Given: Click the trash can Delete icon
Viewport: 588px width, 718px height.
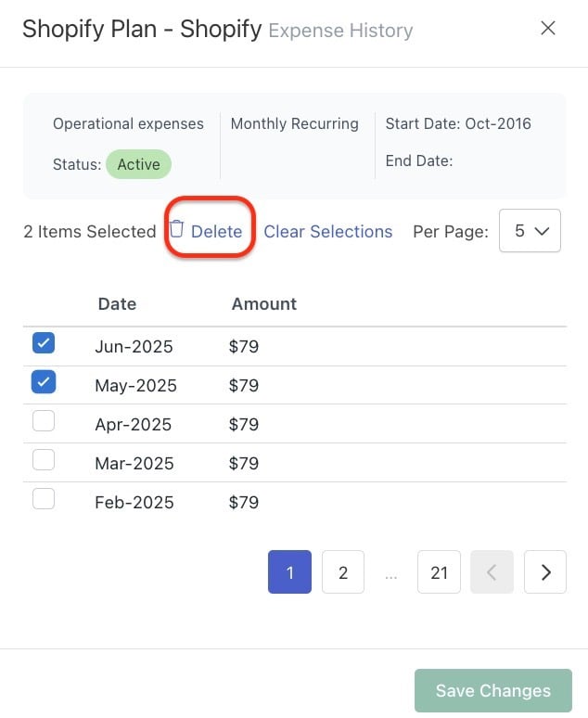Looking at the screenshot, I should tap(176, 229).
